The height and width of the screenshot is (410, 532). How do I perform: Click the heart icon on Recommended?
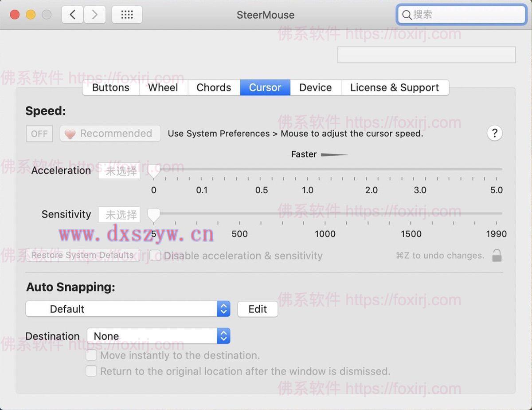pyautogui.click(x=70, y=134)
